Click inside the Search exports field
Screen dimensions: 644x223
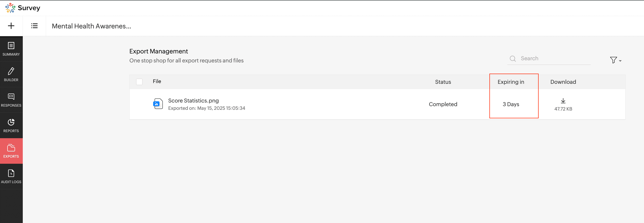pos(555,59)
